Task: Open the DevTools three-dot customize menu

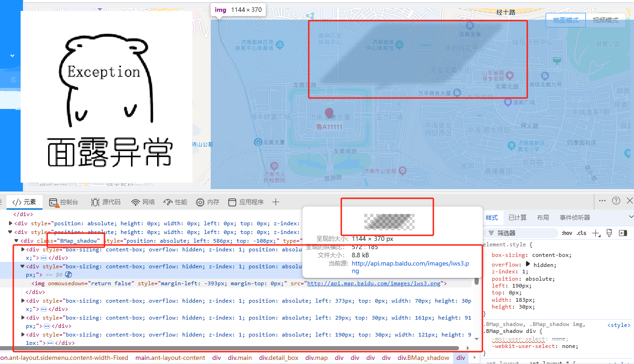Action: point(602,201)
